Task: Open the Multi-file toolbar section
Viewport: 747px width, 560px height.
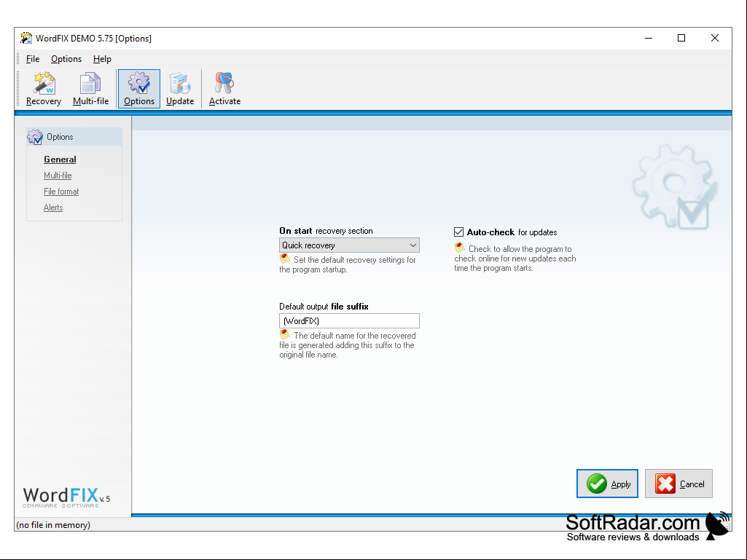Action: tap(90, 89)
